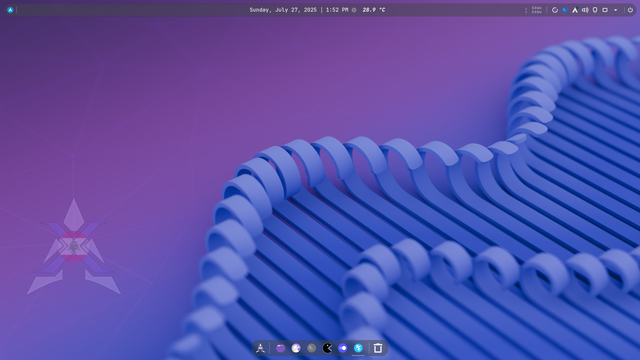Open the grey round app icon in dock
Screen dimensions: 640x360
coord(311,348)
